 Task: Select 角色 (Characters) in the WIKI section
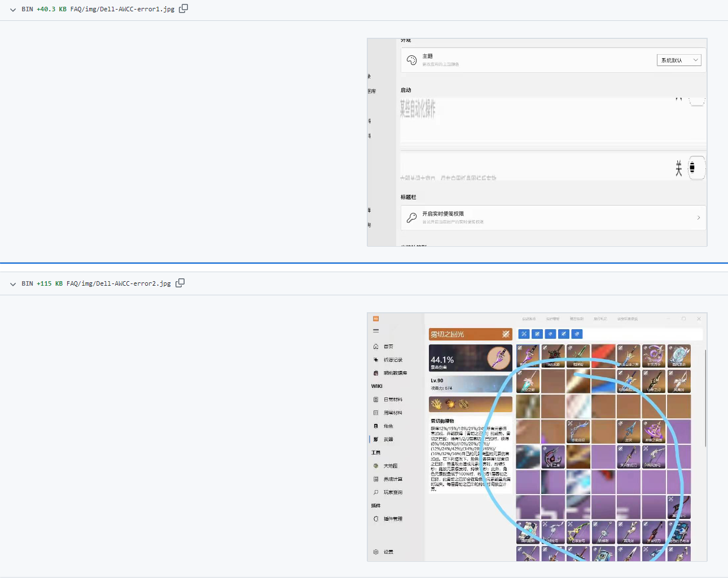point(389,426)
